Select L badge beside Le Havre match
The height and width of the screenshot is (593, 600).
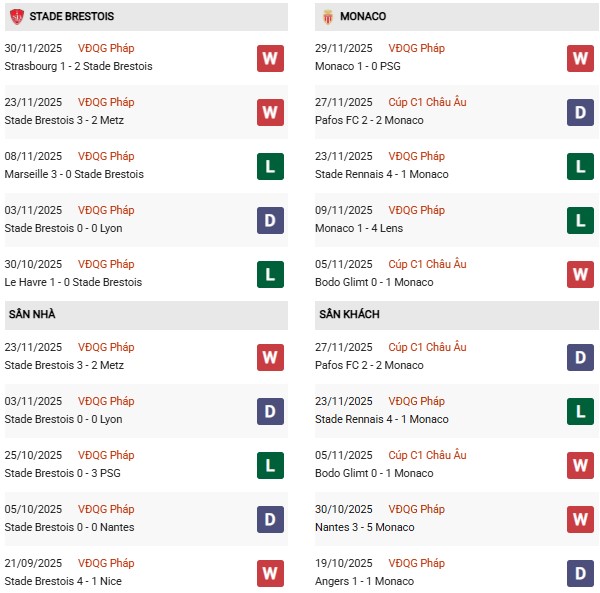click(270, 274)
